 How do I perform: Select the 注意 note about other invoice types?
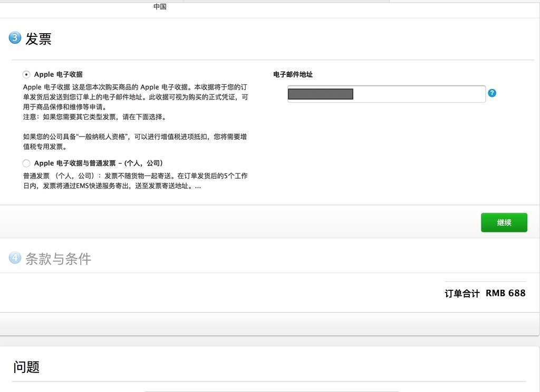[95, 117]
